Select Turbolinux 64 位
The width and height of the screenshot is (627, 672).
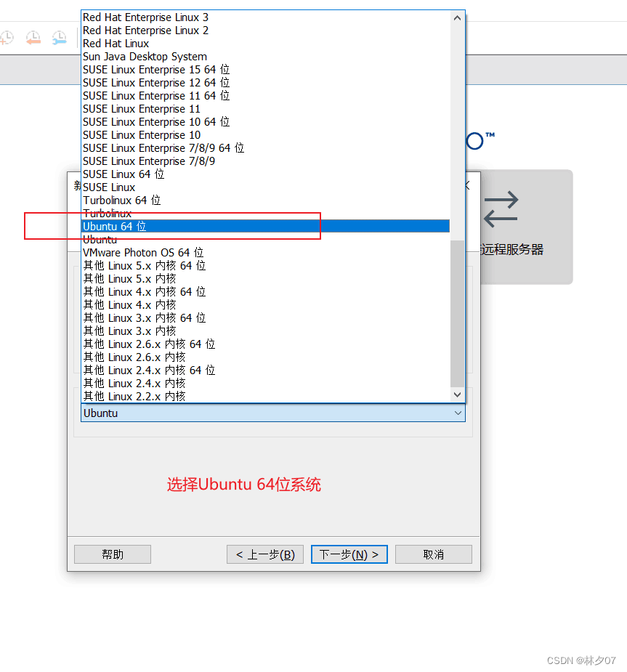(265, 201)
